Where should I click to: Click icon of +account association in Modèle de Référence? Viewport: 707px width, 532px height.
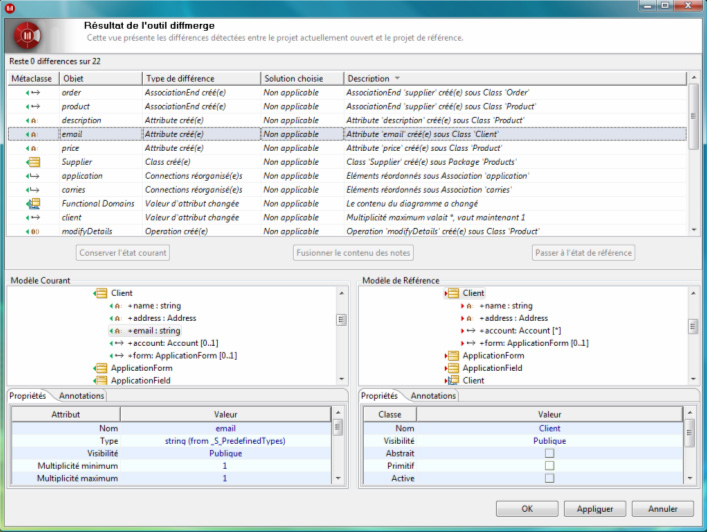(x=468, y=330)
